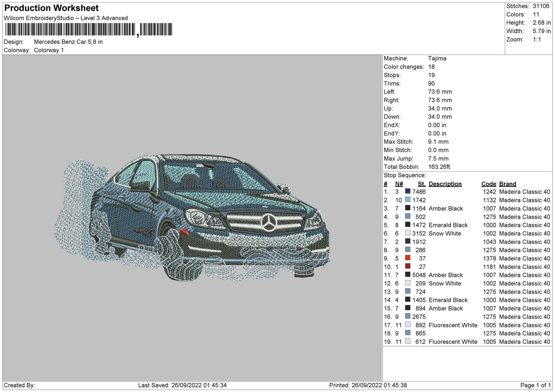
Task: Click the Max Stitch value '9.1 mm'
Action: tap(438, 142)
